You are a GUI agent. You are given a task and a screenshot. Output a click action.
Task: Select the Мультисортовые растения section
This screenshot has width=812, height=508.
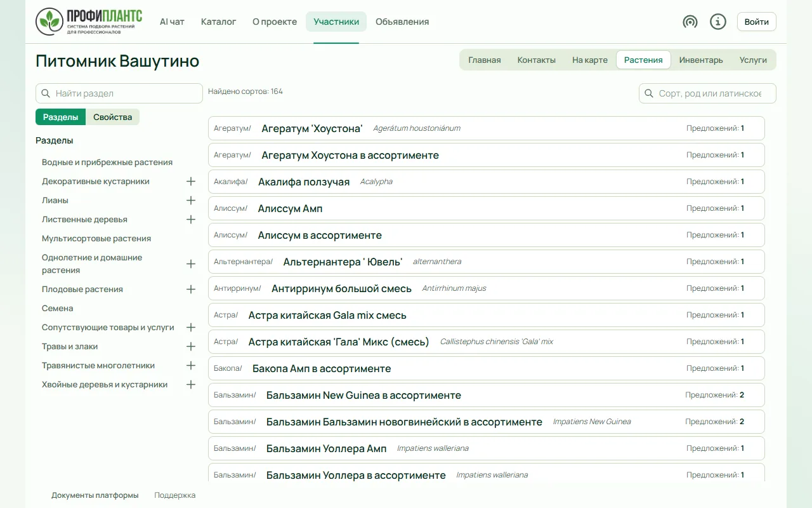(96, 238)
